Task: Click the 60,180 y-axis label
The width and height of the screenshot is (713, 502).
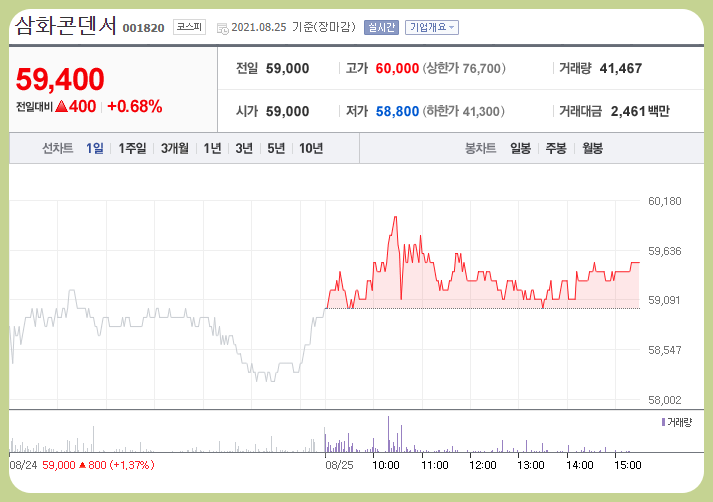Action: click(x=664, y=201)
